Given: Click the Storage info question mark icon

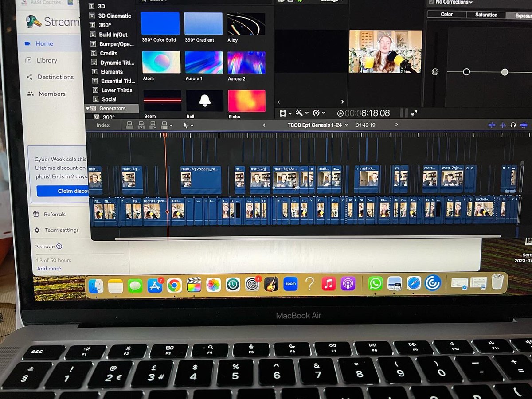Looking at the screenshot, I should (x=59, y=246).
